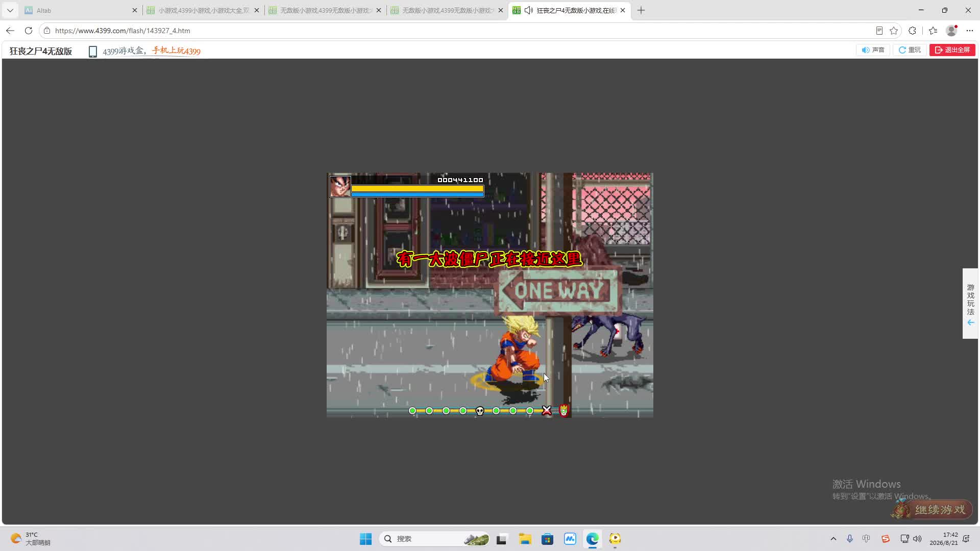
Task: Click the phone icon beside 4399游戏盒
Action: coord(93,52)
